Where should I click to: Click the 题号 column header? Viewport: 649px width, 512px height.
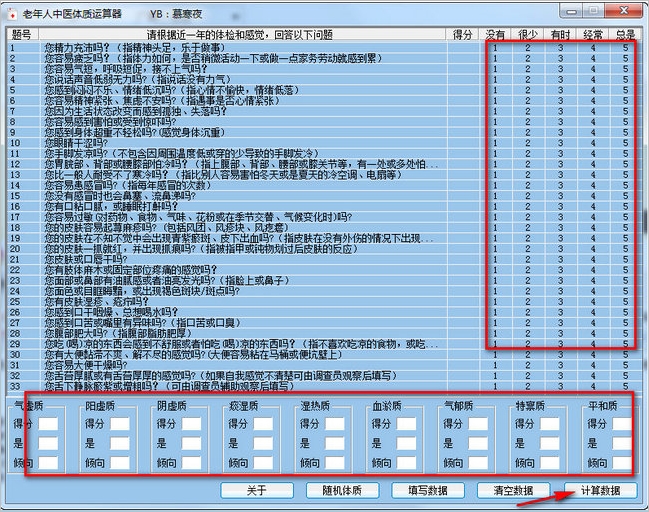coord(22,34)
